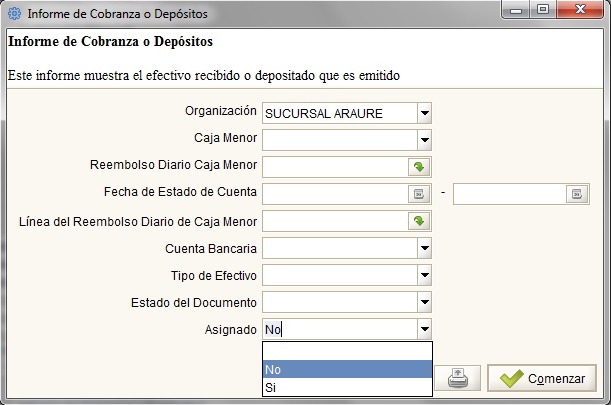Select the Si option in list

tap(348, 387)
